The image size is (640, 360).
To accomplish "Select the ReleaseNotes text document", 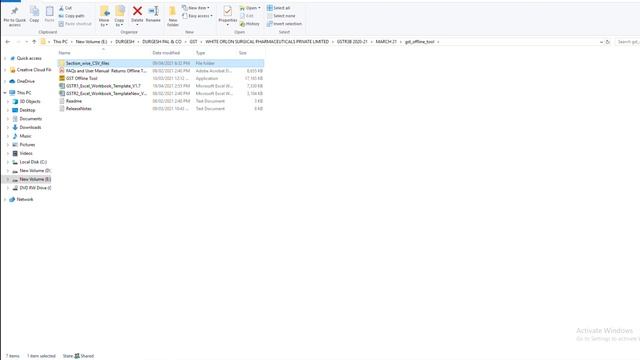I will (x=160, y=109).
